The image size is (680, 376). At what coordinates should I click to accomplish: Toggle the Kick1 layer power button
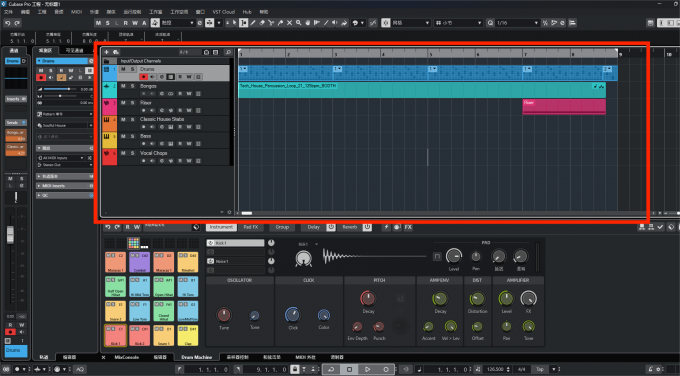tap(211, 243)
